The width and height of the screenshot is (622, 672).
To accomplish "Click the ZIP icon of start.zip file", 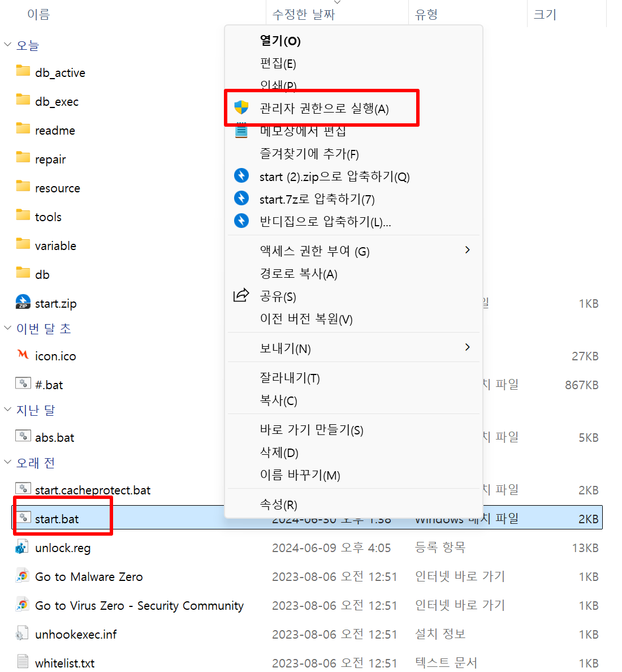I will 23,302.
